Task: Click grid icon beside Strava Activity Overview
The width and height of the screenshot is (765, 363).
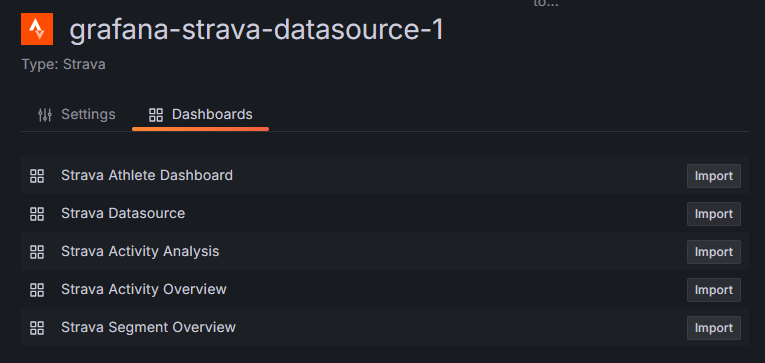Action: click(x=37, y=290)
